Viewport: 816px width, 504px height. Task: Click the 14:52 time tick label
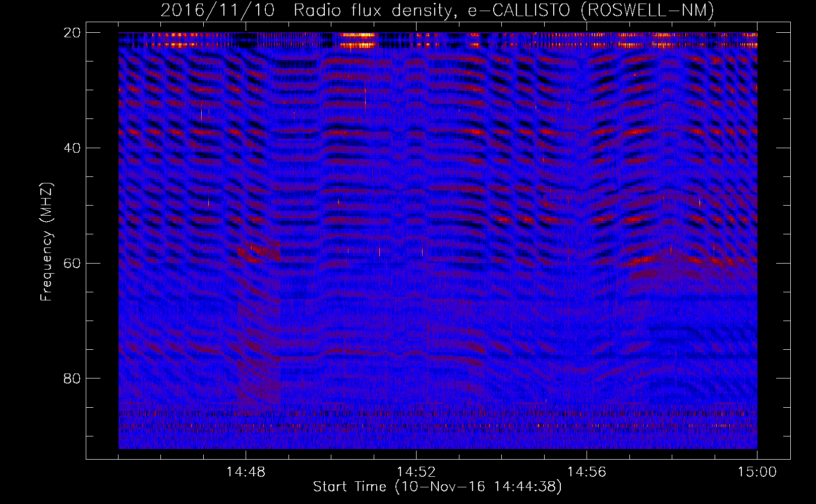416,472
